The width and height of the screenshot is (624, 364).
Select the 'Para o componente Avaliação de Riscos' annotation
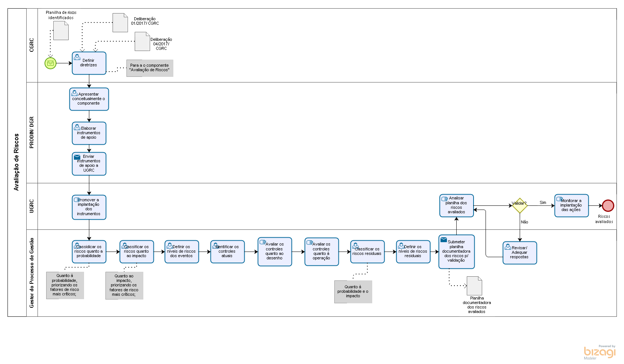point(150,68)
